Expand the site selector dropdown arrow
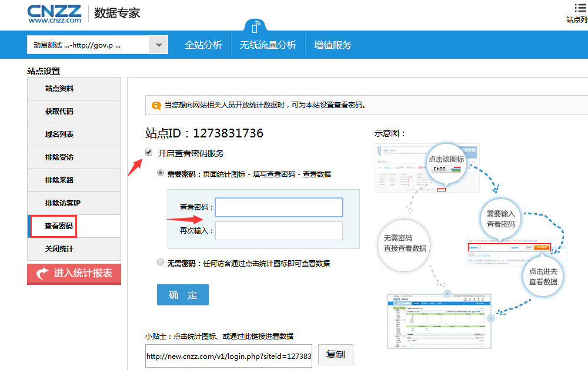588x370 pixels. [158, 45]
